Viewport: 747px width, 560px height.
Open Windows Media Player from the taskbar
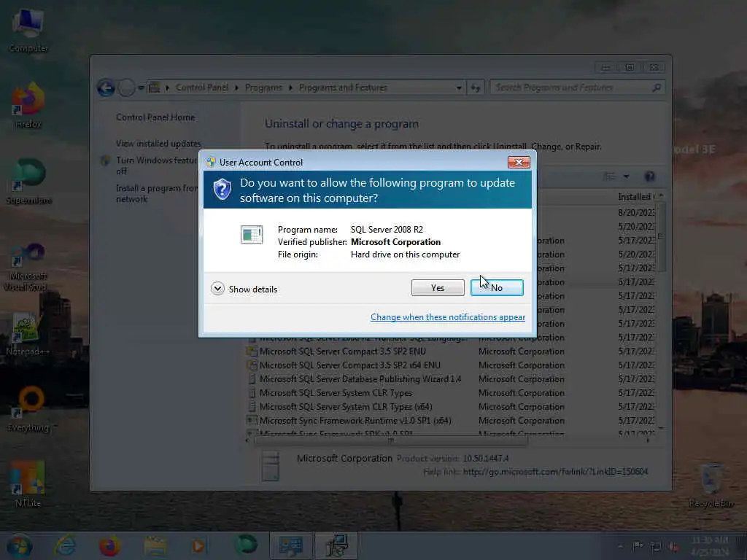[x=198, y=545]
